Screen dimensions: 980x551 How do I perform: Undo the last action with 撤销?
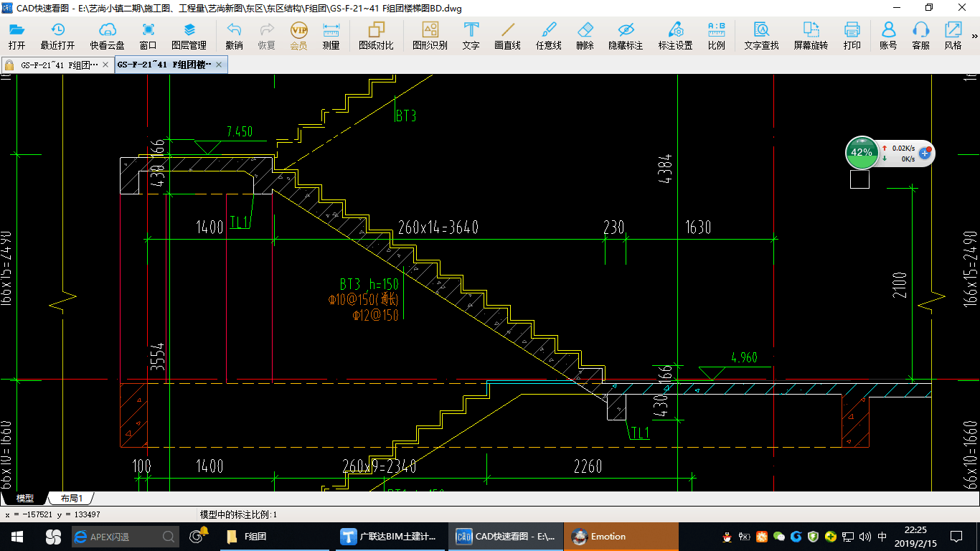pos(234,36)
